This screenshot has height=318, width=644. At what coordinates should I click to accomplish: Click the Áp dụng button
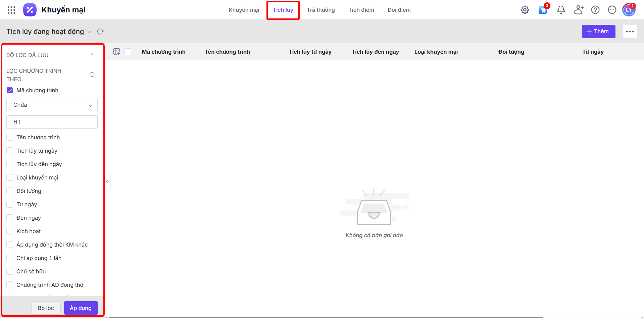coord(81,308)
